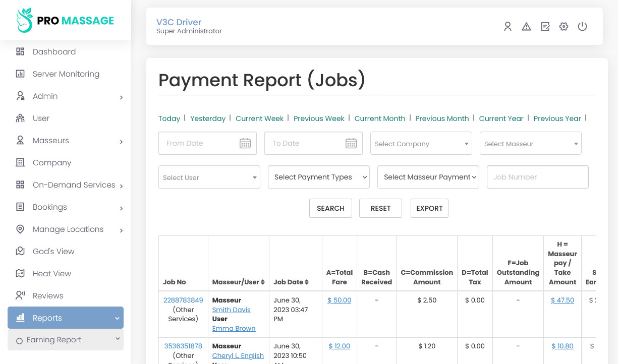Click the Job Number input field

click(x=538, y=177)
